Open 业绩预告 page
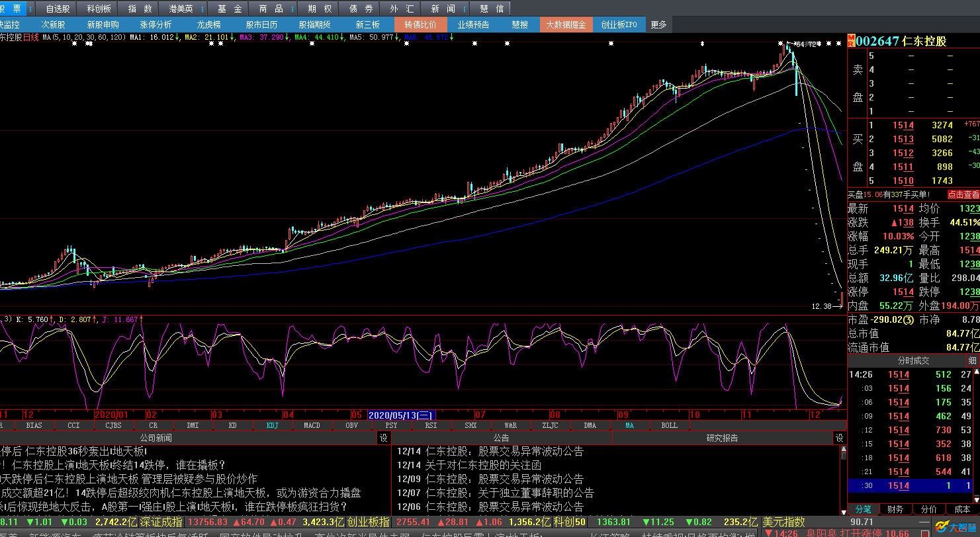The image size is (980, 537). coord(474,25)
